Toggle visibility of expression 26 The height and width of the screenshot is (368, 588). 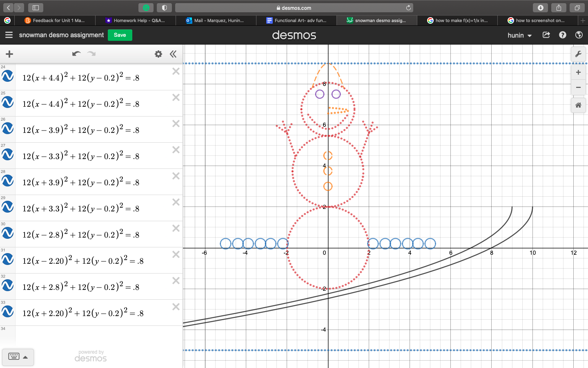coord(8,128)
